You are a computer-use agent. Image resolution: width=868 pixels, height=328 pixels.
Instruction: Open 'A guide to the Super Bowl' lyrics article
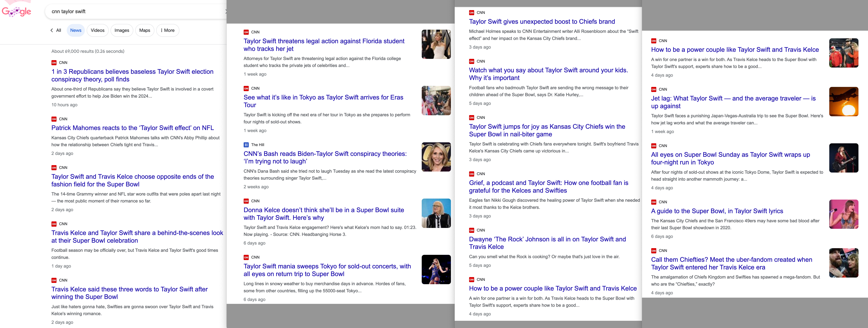pyautogui.click(x=717, y=211)
